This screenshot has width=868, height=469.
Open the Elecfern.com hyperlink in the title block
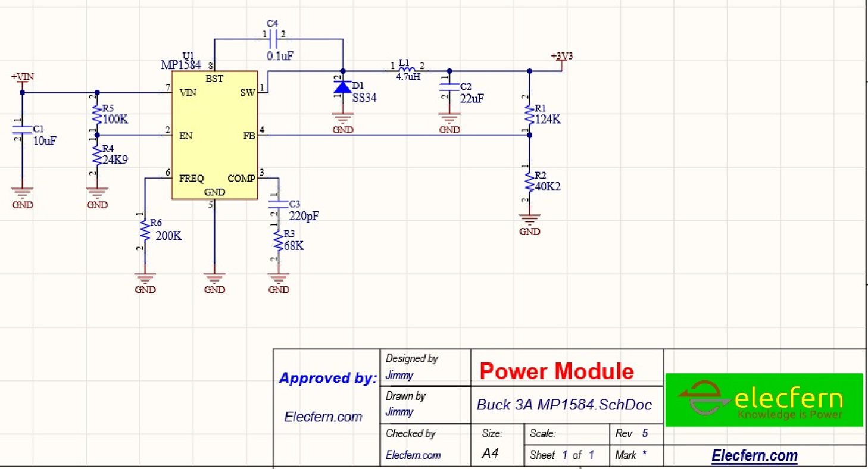pyautogui.click(x=755, y=455)
